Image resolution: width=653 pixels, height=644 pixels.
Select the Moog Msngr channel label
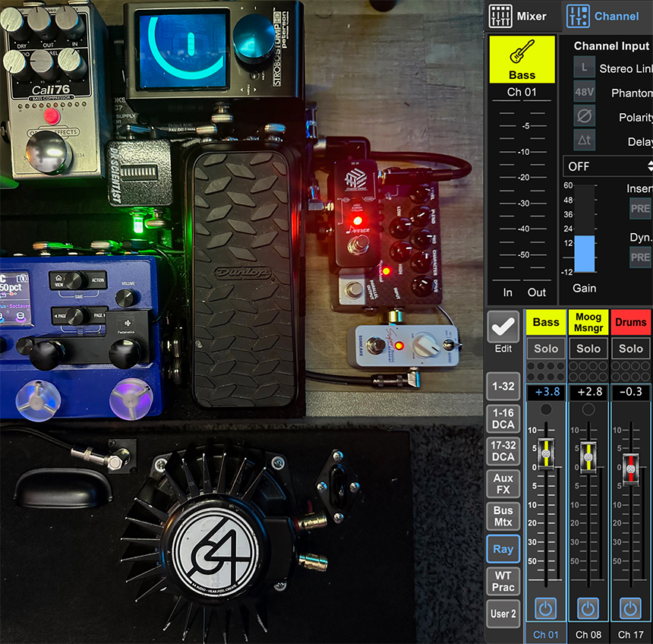tap(588, 322)
